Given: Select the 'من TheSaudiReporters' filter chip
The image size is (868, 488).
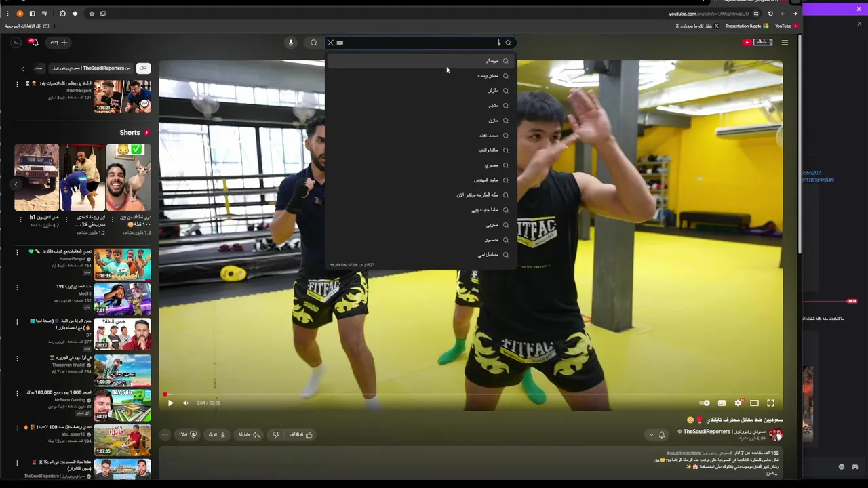Looking at the screenshot, I should coord(92,68).
